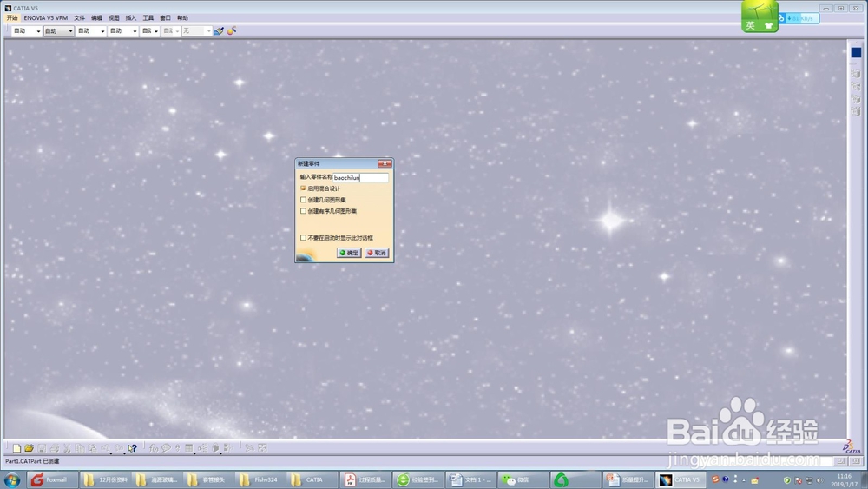
Task: Open the ENOVIA V5 VPM menu
Action: (46, 17)
